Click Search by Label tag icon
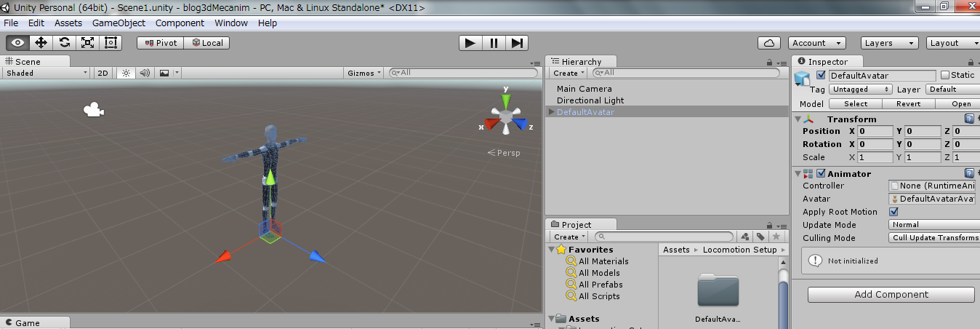The width and height of the screenshot is (980, 329). click(x=760, y=237)
